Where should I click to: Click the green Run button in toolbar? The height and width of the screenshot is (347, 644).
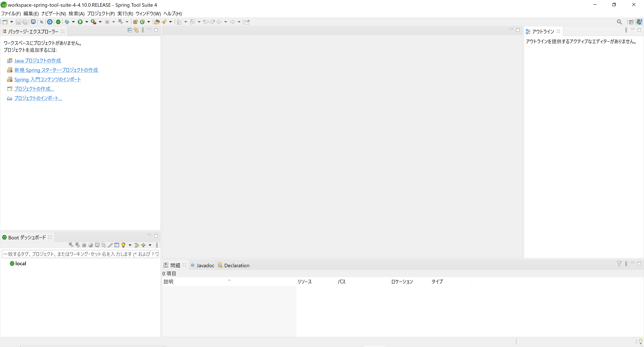tap(80, 22)
